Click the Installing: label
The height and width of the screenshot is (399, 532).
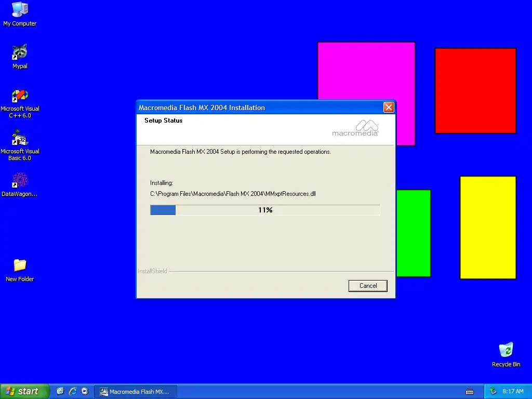(x=162, y=183)
